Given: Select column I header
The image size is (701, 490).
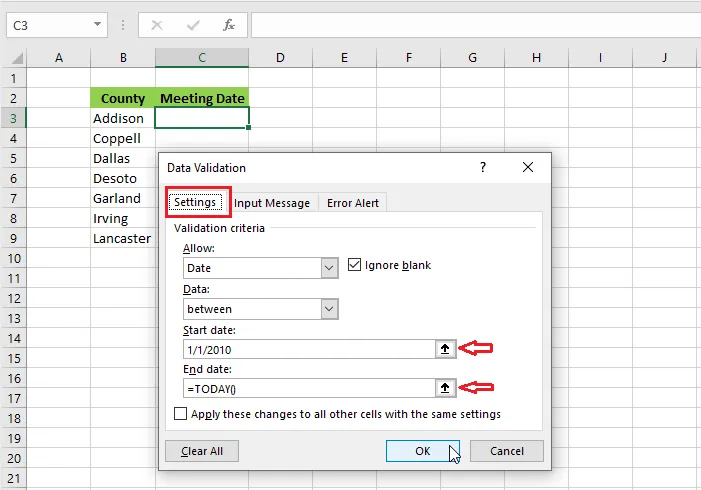Looking at the screenshot, I should click(x=600, y=58).
